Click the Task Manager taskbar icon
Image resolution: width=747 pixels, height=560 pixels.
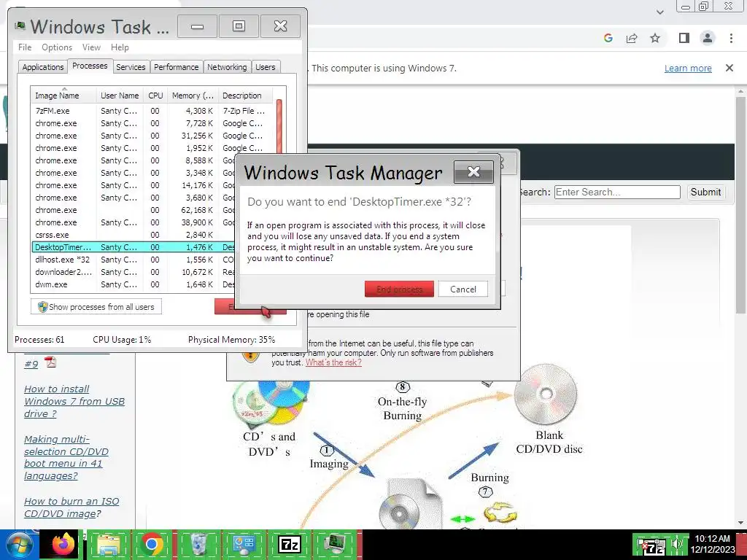[336, 545]
